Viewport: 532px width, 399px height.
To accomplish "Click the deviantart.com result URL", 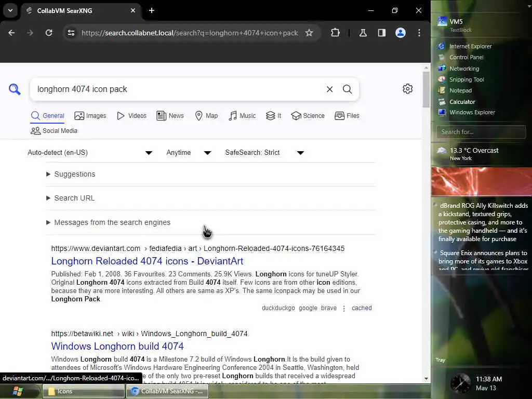I will pyautogui.click(x=198, y=248).
